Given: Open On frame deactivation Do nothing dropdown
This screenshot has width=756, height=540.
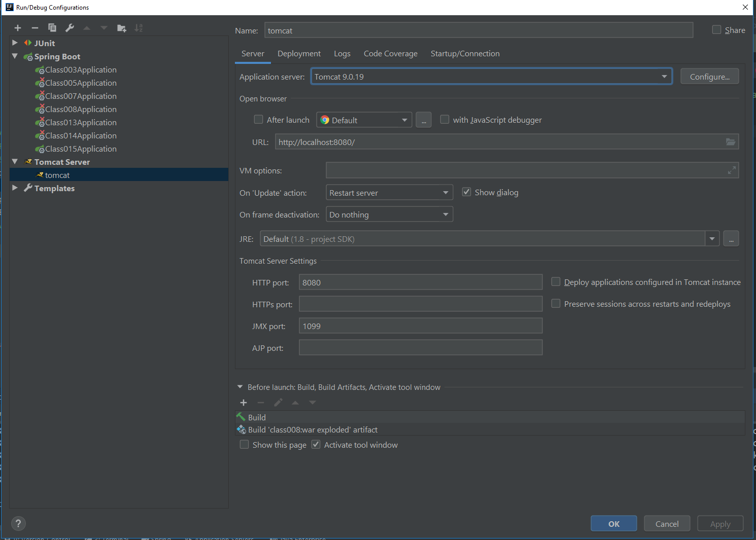Looking at the screenshot, I should [x=389, y=214].
